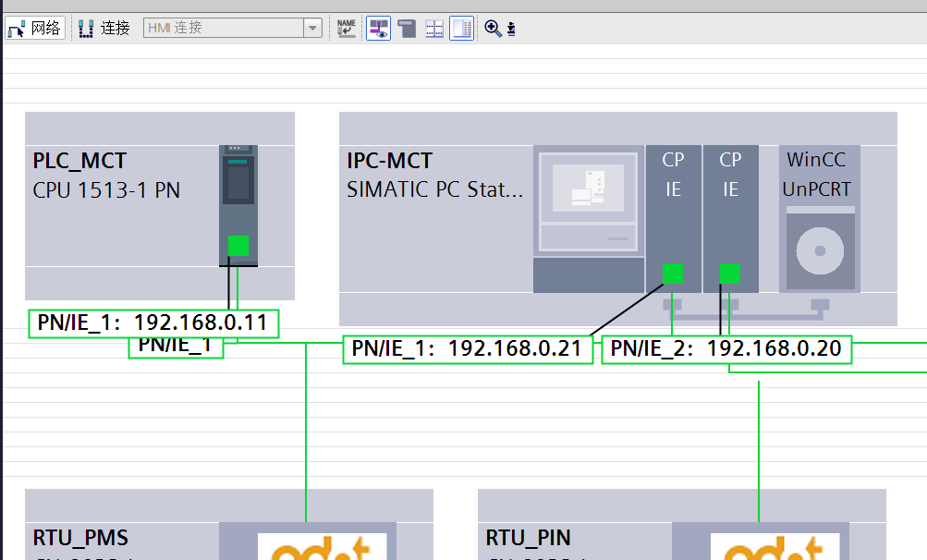Open the zoom options small arrow
The image size is (927, 560).
tap(511, 30)
